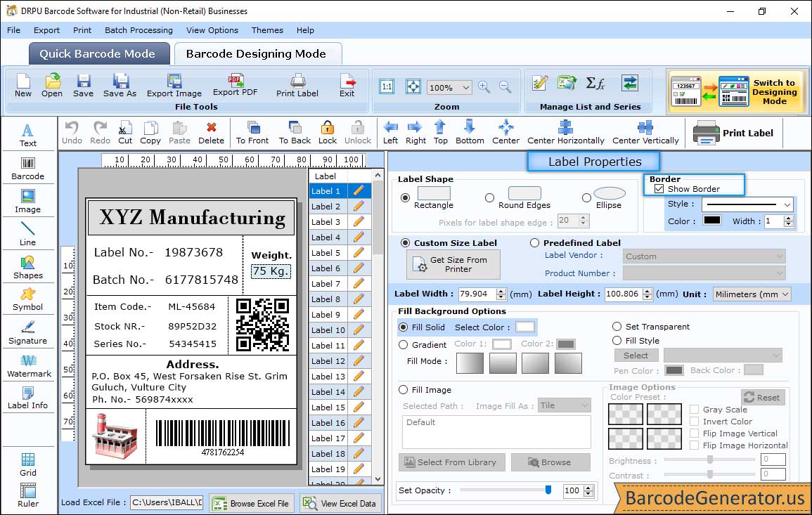Choose the Predefined Label option
The width and height of the screenshot is (812, 515).
pos(534,243)
